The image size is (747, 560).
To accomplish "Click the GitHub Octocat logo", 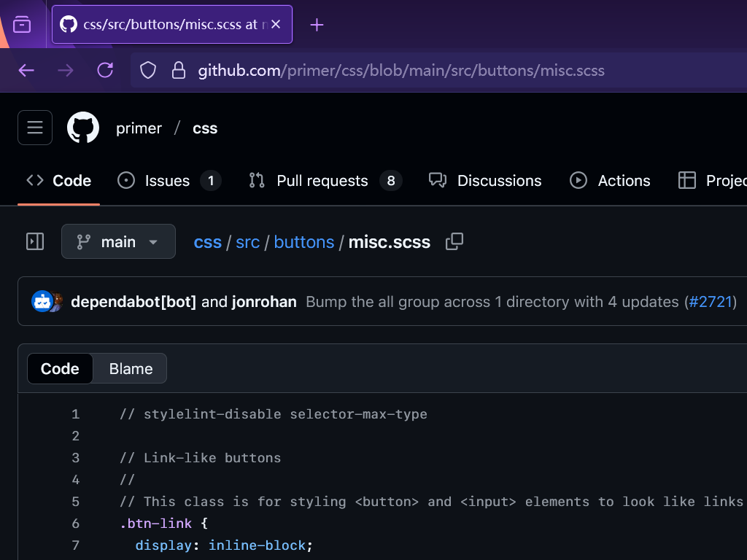I will click(x=83, y=128).
